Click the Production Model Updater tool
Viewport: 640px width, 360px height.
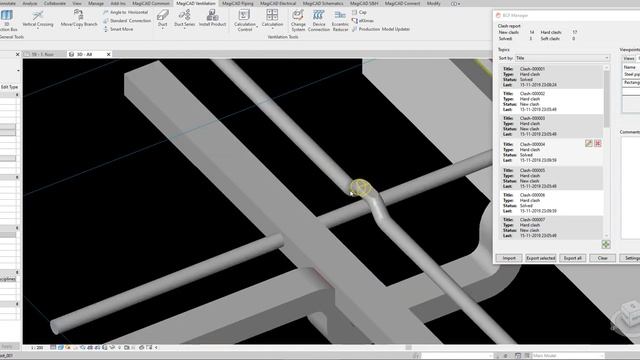coord(380,29)
